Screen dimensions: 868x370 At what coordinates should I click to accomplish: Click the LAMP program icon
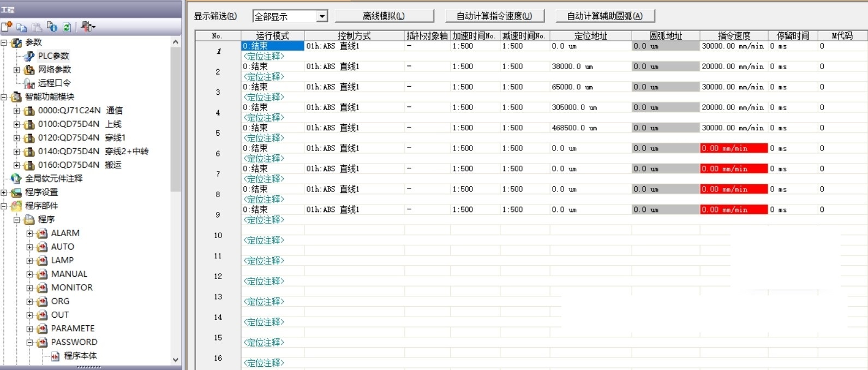(x=43, y=260)
